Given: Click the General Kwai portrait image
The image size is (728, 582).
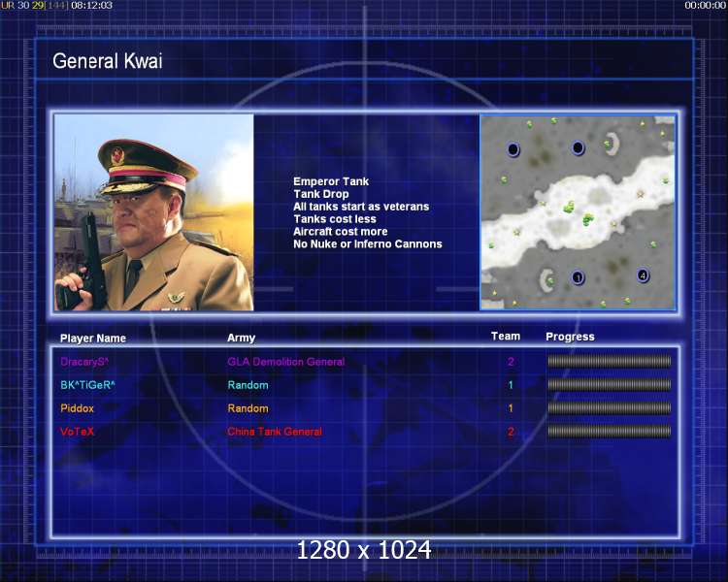Looking at the screenshot, I should click(x=154, y=212).
